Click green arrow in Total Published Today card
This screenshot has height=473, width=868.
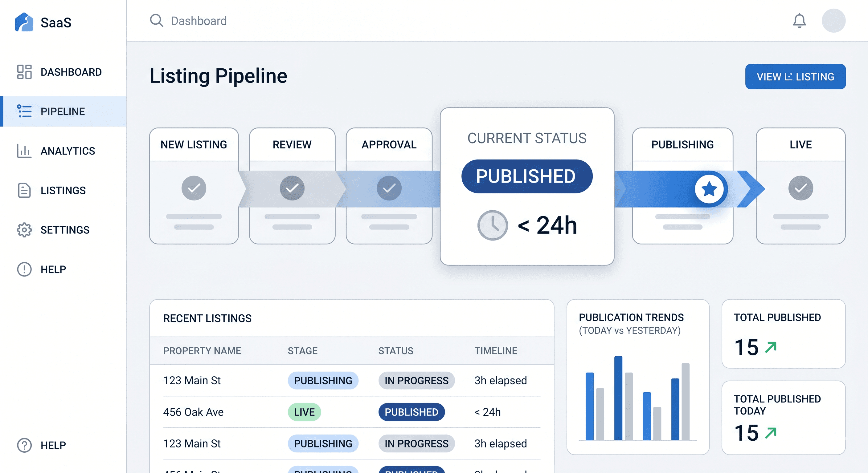click(x=771, y=433)
